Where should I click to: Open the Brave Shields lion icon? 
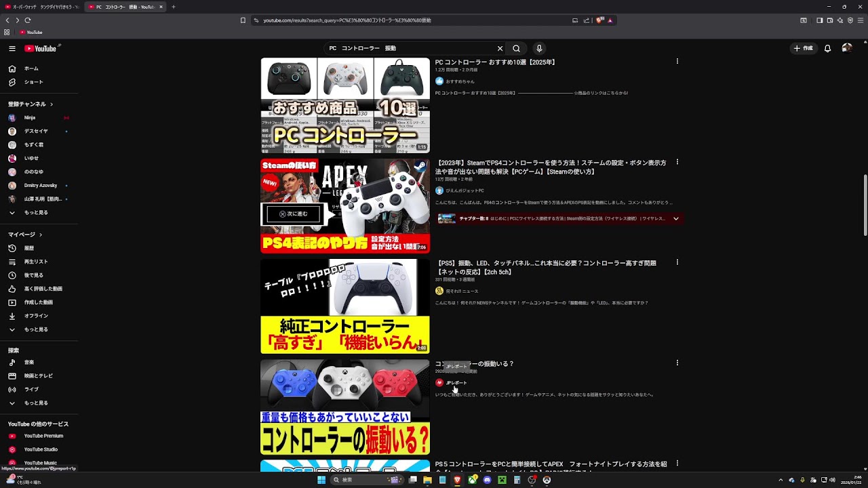tap(599, 20)
